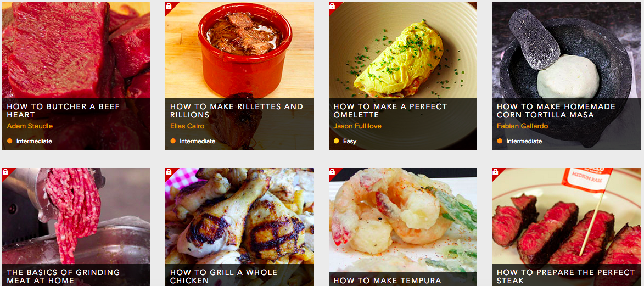Select author name Fabian Gallardo
644x286 pixels.
522,126
